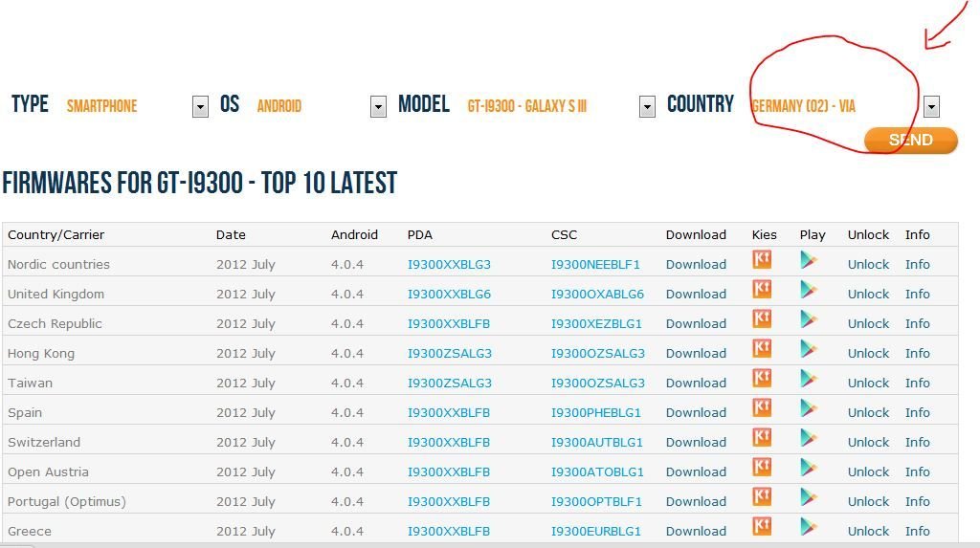Expand the TYPE dropdown arrow
The height and width of the screenshot is (548, 980).
coord(200,107)
